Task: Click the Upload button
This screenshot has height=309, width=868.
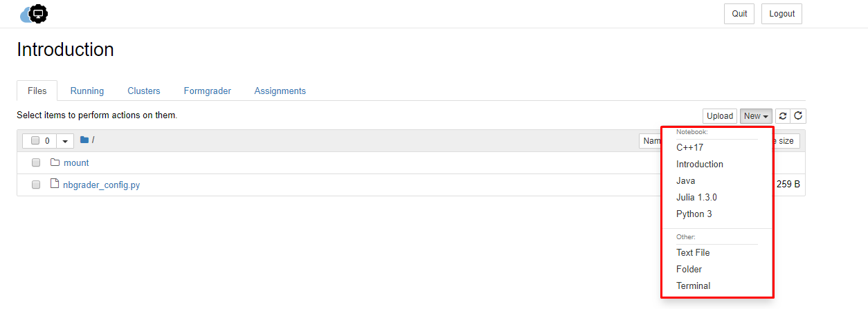Action: pyautogui.click(x=720, y=116)
